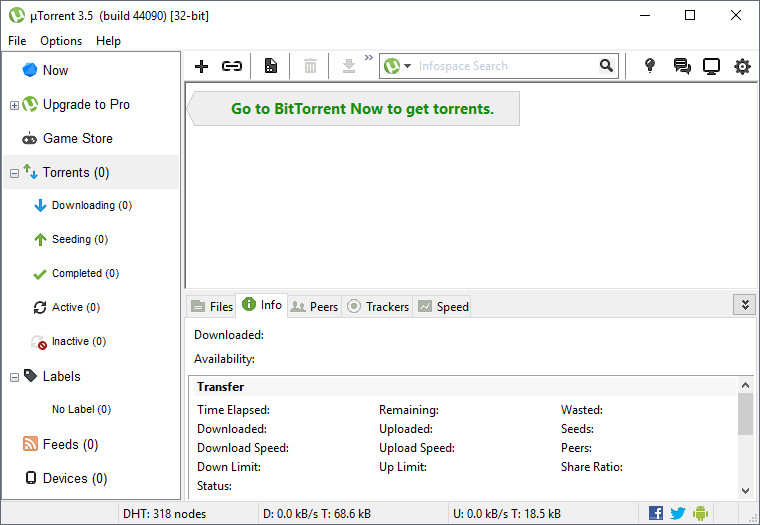Click the Create New Torrent icon

[x=270, y=66]
